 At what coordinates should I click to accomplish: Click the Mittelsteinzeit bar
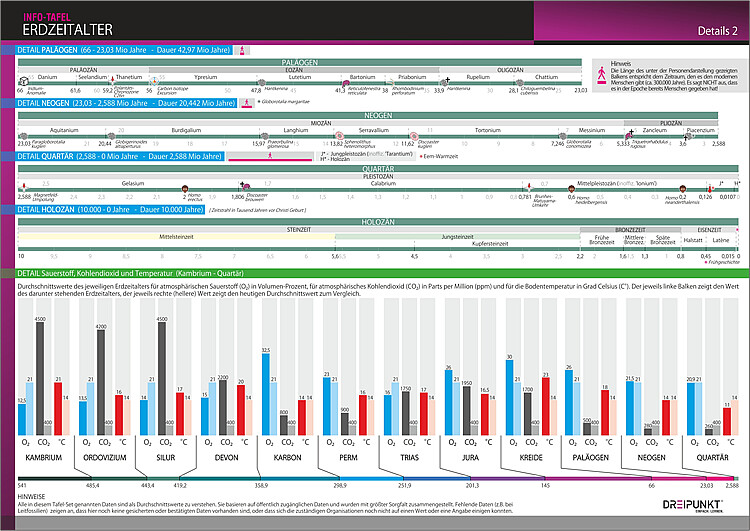(x=176, y=237)
